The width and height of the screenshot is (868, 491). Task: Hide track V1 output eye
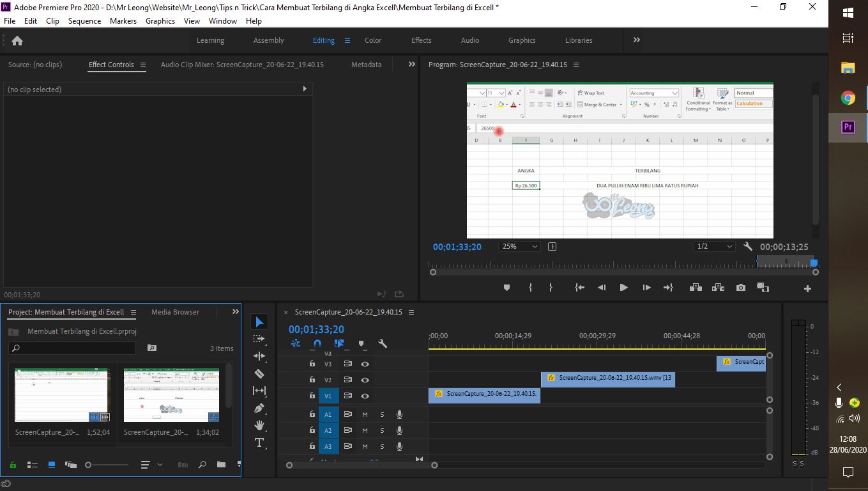coord(365,396)
